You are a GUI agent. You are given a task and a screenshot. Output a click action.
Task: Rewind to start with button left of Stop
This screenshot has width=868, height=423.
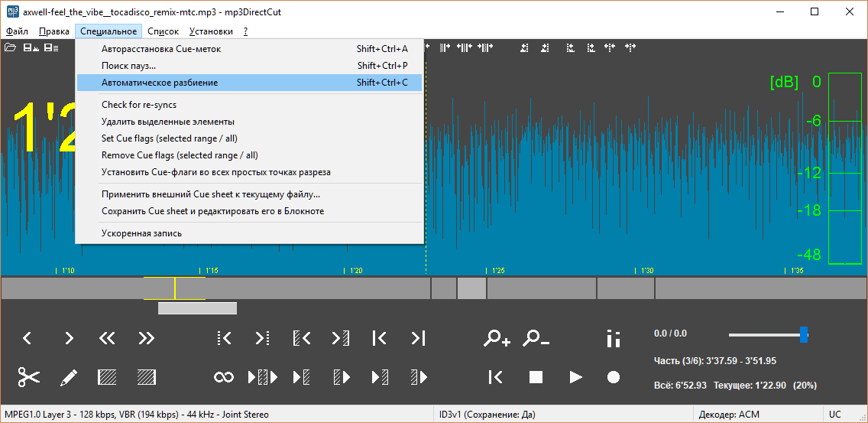pos(495,378)
